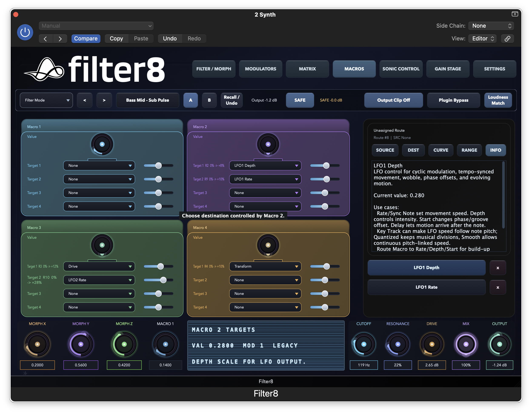
Task: Click the bottom MACRO 1 knob
Action: coord(165,344)
